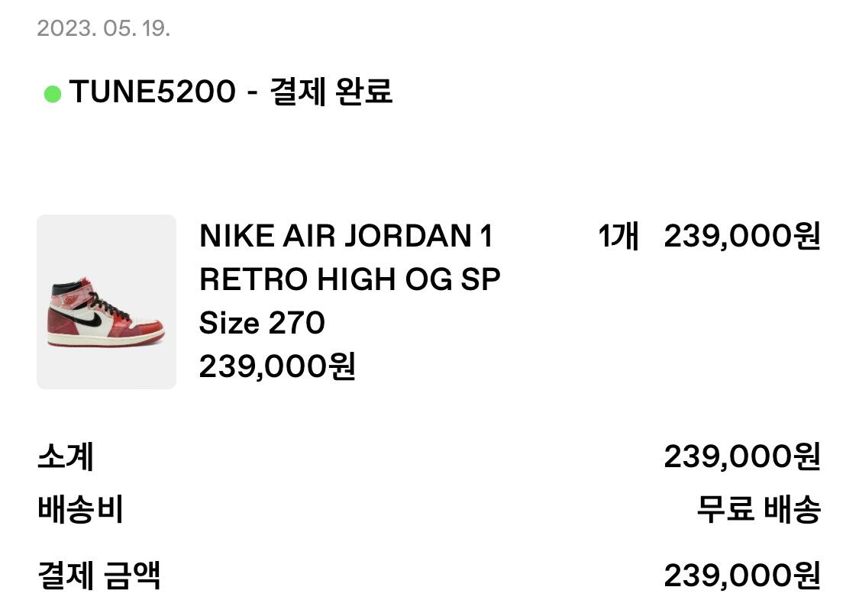Click the line price beside 1개
The image size is (859, 616).
coord(741,237)
